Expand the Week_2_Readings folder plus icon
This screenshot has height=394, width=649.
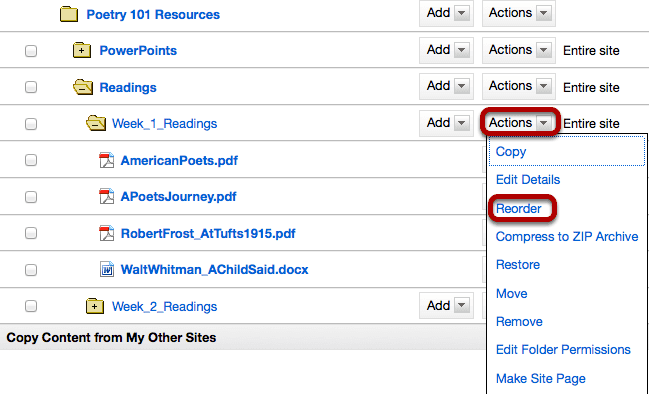coord(95,306)
